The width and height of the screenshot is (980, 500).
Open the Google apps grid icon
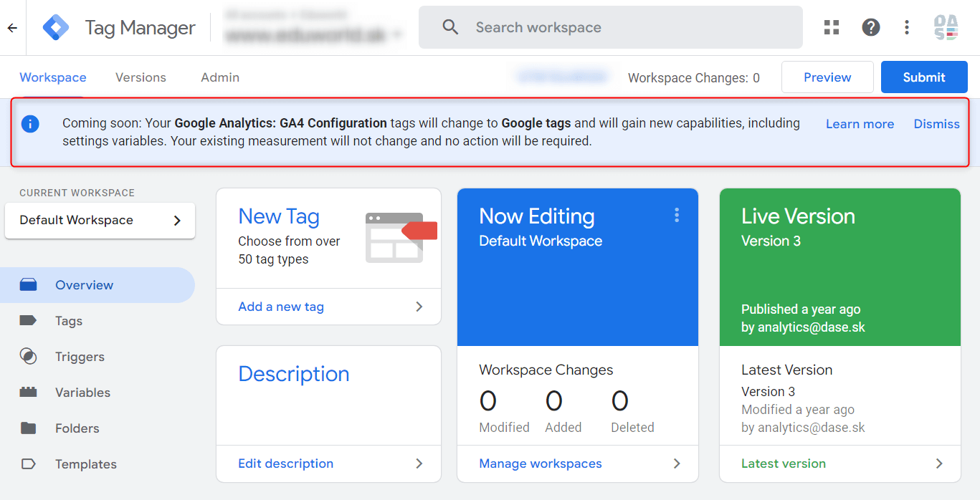point(832,27)
